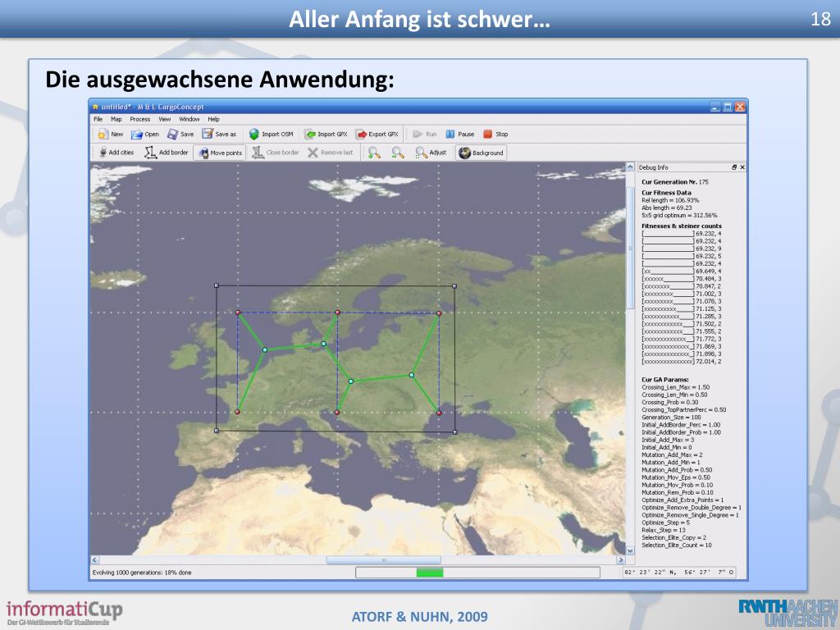Open the File menu
This screenshot has width=840, height=630.
[98, 119]
